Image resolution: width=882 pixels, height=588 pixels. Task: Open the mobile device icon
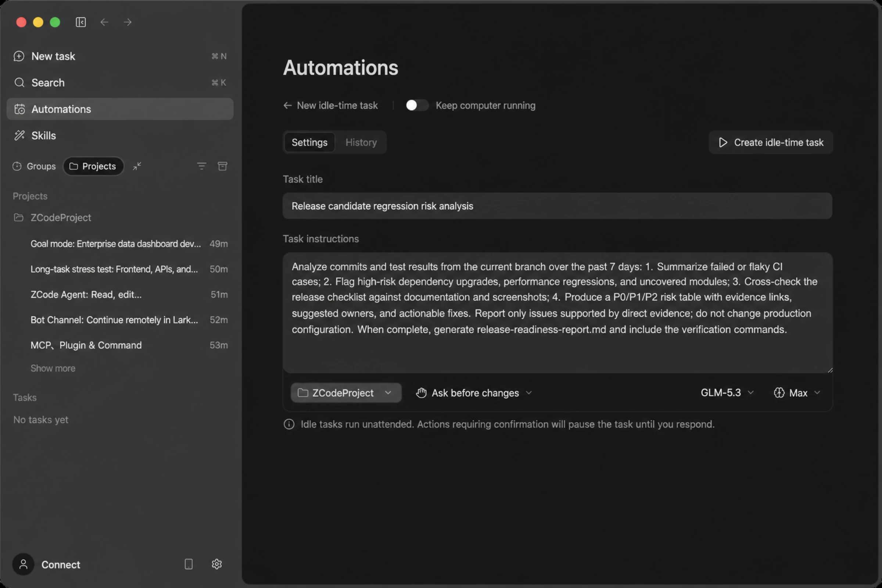[189, 564]
